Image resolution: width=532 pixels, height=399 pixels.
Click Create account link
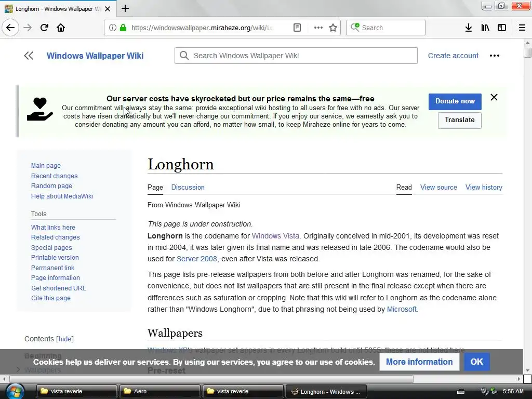point(453,56)
